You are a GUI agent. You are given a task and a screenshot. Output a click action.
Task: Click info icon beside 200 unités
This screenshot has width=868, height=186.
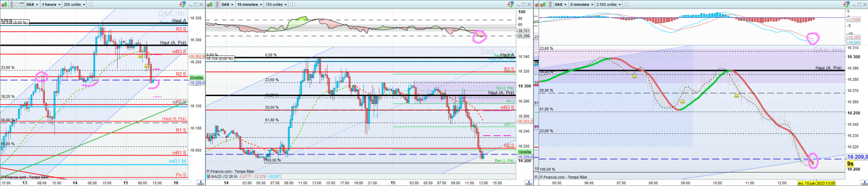pyautogui.click(x=91, y=4)
